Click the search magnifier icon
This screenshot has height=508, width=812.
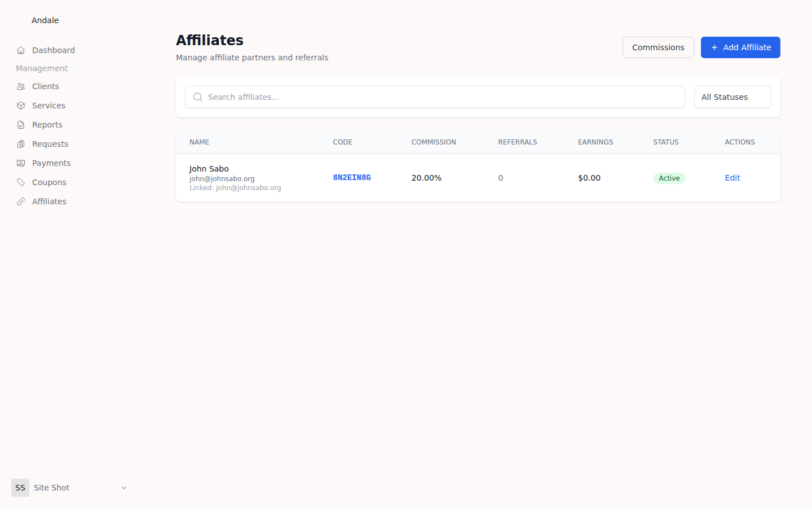coord(198,97)
